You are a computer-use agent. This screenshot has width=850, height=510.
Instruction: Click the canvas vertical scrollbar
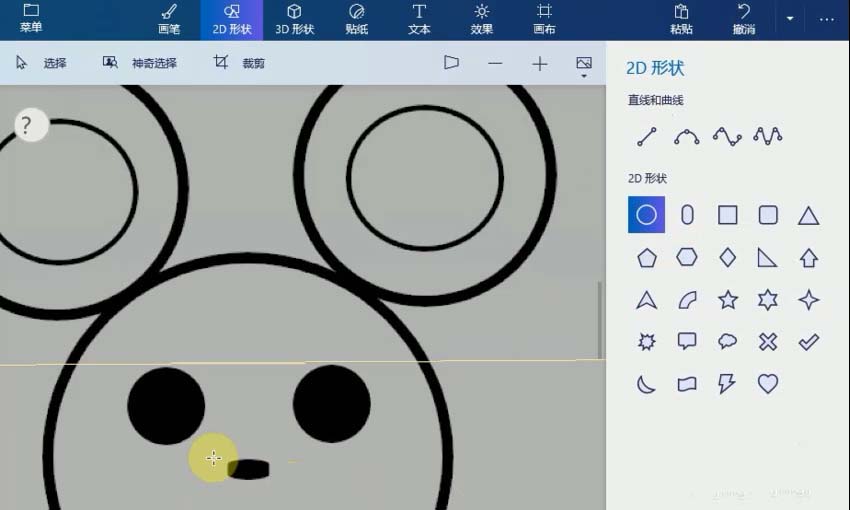[600, 320]
